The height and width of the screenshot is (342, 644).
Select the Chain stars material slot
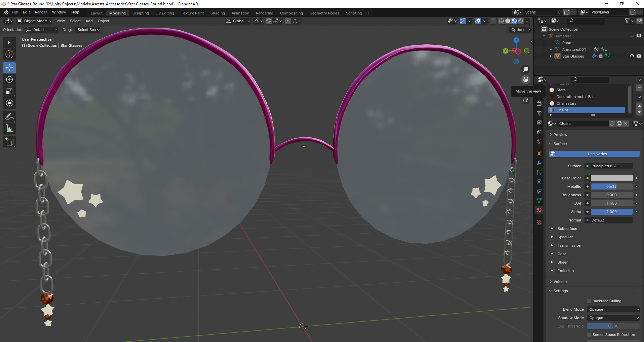[x=567, y=103]
